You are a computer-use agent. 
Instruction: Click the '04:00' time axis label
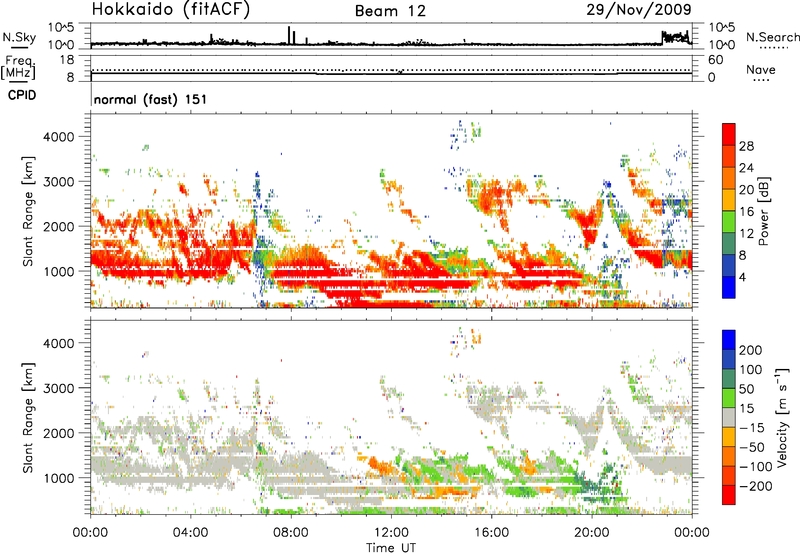tap(190, 533)
